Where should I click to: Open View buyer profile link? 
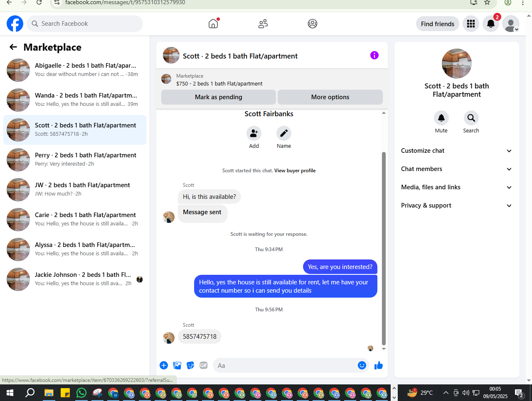coord(295,171)
